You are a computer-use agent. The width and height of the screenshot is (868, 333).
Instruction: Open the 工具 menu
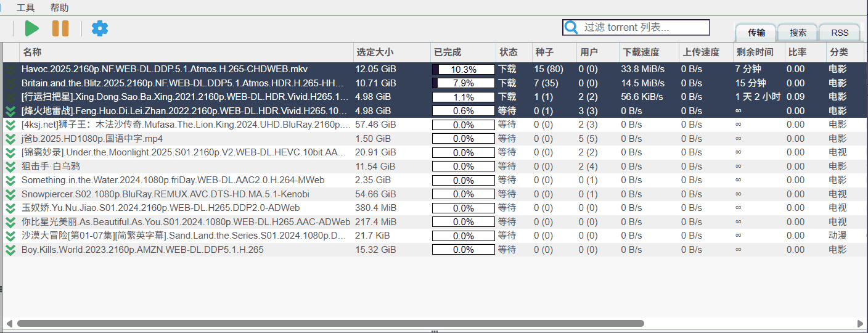tap(26, 8)
